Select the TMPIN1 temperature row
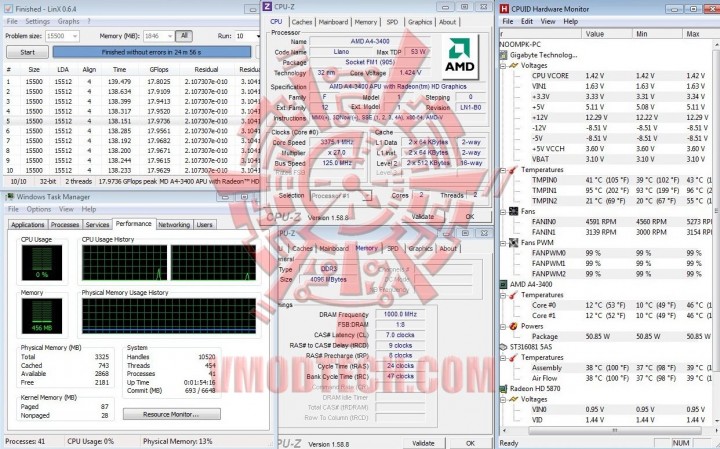Viewport: 720px width, 449px height. click(605, 191)
